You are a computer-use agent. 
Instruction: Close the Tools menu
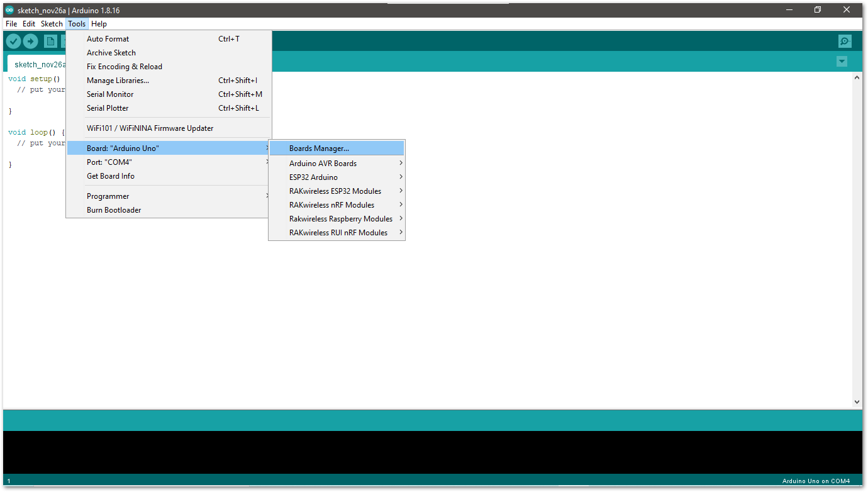[77, 24]
